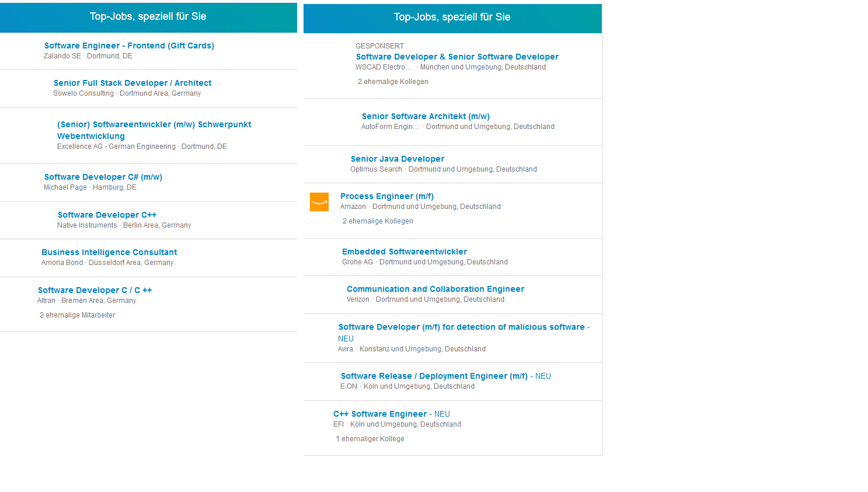
Task: Click the left Top-Jobs, speziell für Sie header
Action: [x=148, y=16]
